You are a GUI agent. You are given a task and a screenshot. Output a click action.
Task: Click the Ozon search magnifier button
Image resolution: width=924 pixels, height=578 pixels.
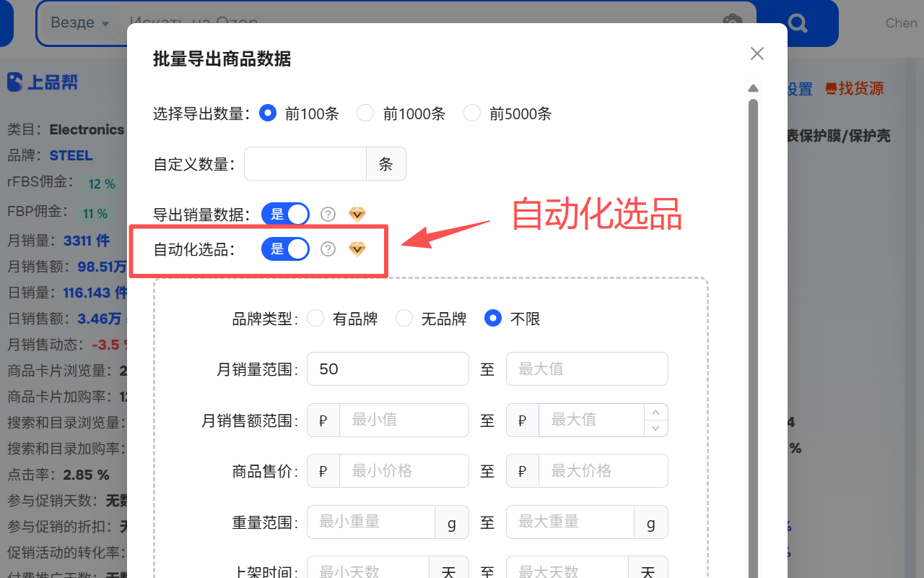797,23
